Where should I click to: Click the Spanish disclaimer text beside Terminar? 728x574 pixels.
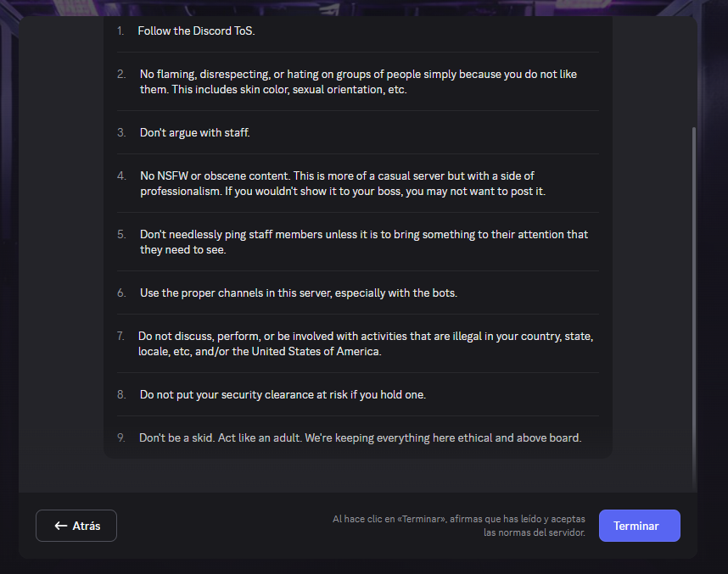[459, 526]
